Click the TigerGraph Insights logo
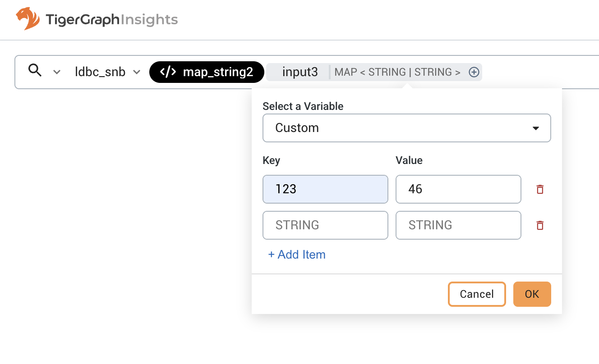Image resolution: width=599 pixels, height=364 pixels. pyautogui.click(x=97, y=19)
